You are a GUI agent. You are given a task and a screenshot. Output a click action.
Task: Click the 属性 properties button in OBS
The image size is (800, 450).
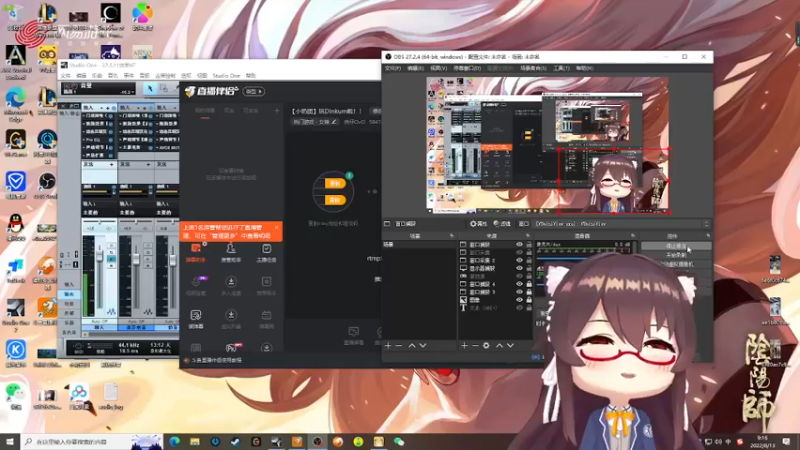(x=479, y=223)
